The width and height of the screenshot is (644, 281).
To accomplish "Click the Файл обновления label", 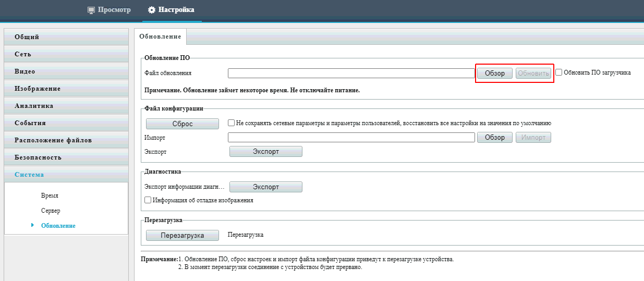I will pyautogui.click(x=168, y=73).
